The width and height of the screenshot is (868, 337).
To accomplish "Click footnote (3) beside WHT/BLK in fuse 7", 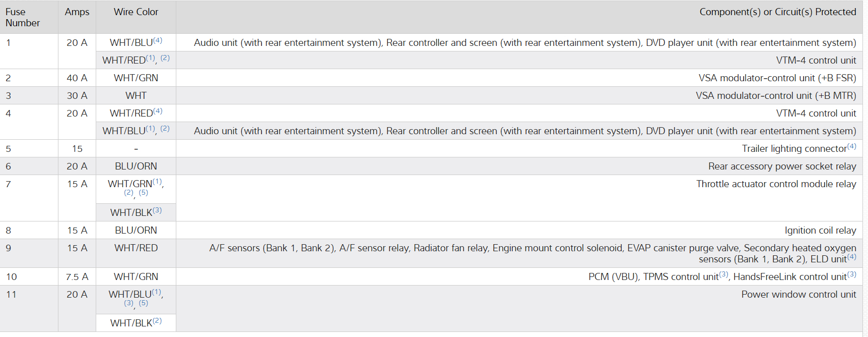I will click(x=157, y=210).
